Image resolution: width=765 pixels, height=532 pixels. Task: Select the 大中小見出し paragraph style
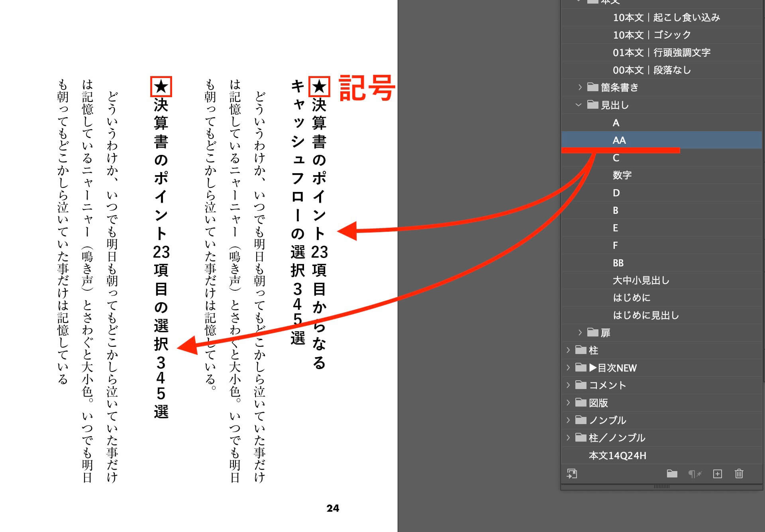641,280
